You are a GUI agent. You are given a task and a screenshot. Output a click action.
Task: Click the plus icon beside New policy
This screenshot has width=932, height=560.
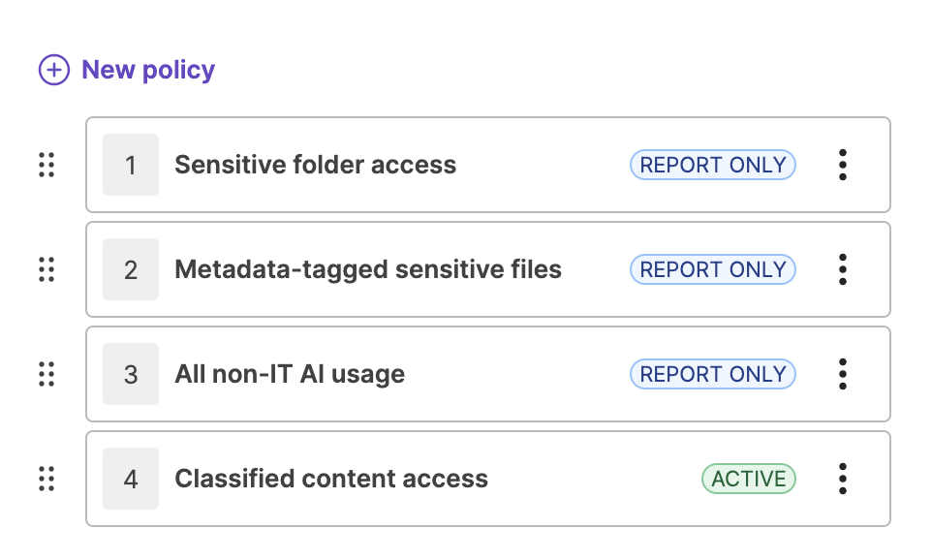(54, 70)
